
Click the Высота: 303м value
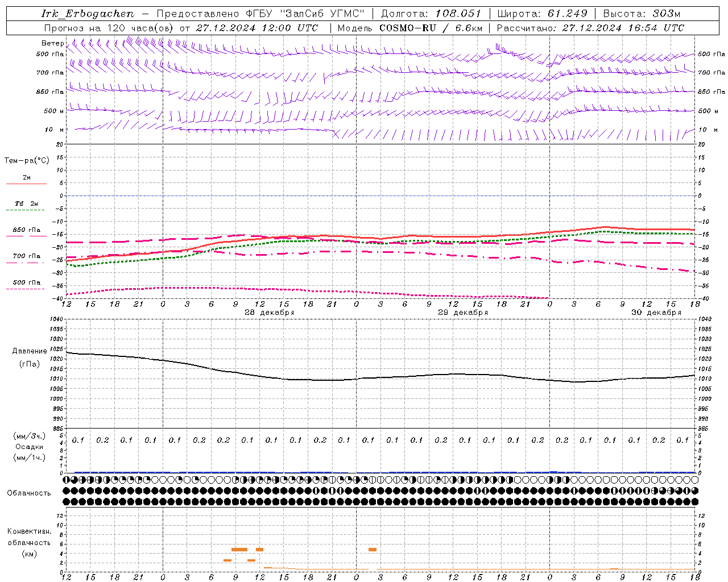pos(642,14)
